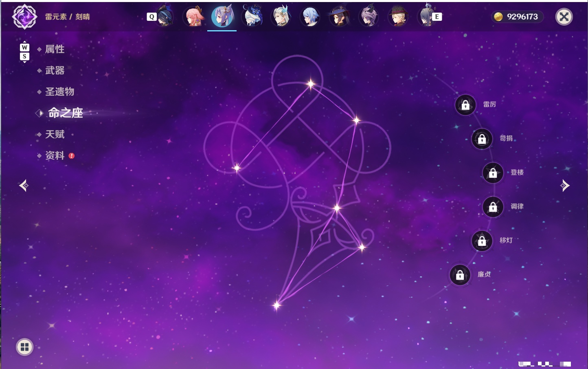Switch to pink-haired Yae Miko avatar
The image size is (588, 369).
193,16
